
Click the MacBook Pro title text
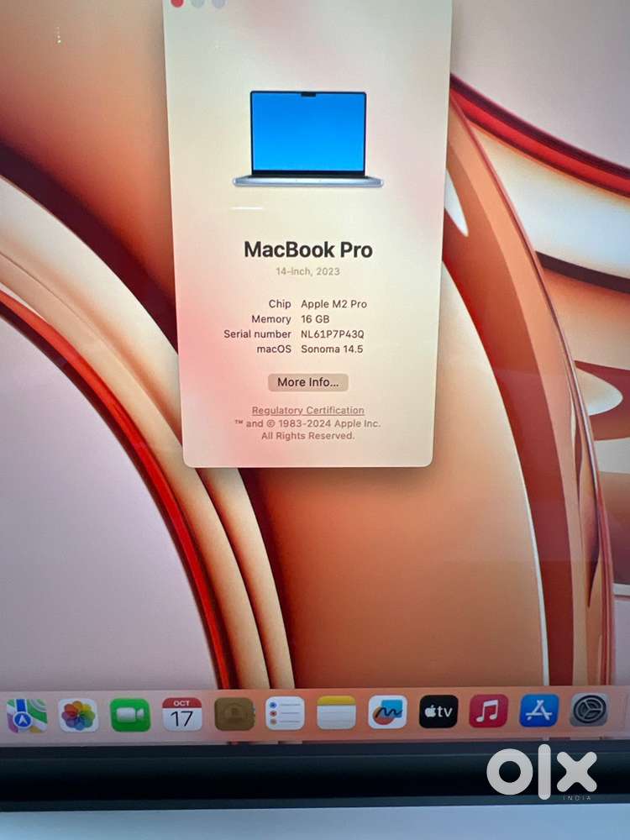click(307, 249)
